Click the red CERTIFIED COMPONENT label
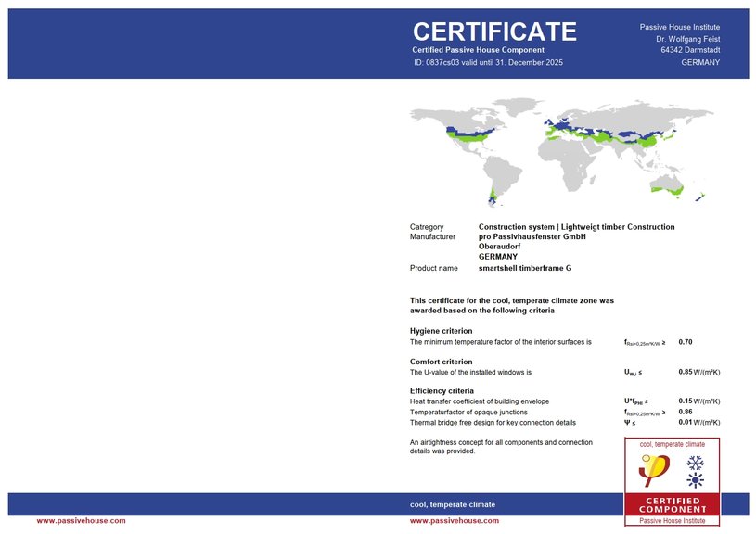This screenshot has width=756, height=534. coord(673,504)
